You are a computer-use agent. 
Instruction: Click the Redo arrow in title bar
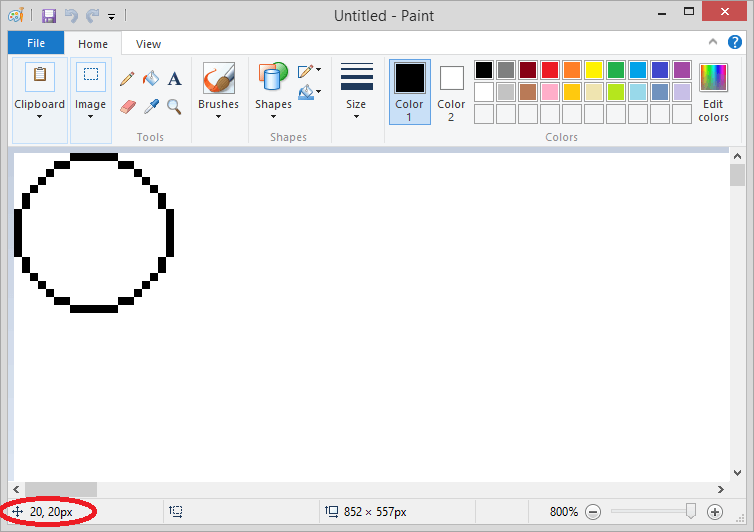tap(92, 16)
